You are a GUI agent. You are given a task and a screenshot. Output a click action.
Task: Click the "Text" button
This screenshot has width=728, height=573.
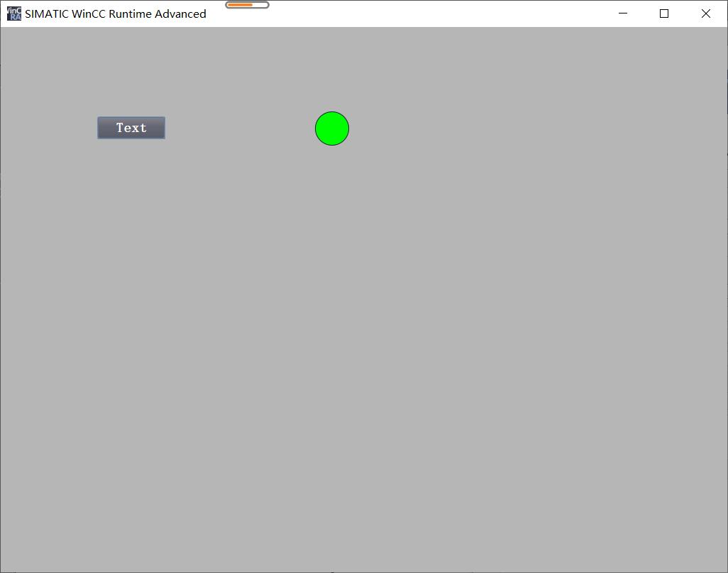(x=131, y=128)
